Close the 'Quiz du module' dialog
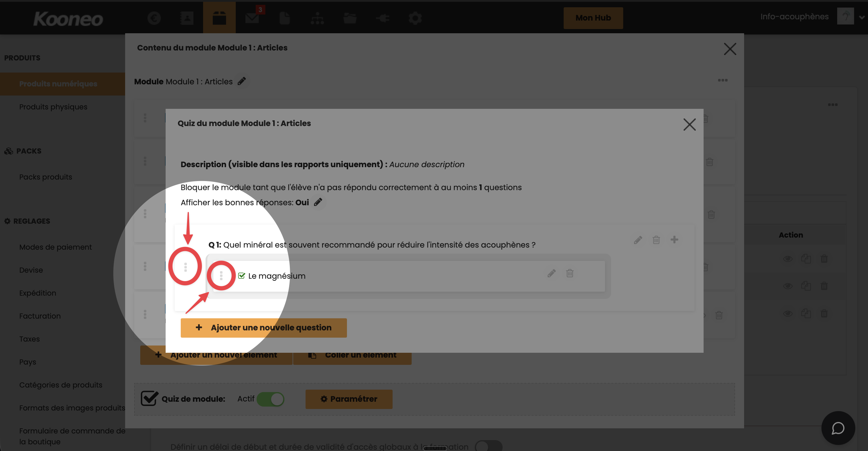The height and width of the screenshot is (451, 868). [689, 124]
